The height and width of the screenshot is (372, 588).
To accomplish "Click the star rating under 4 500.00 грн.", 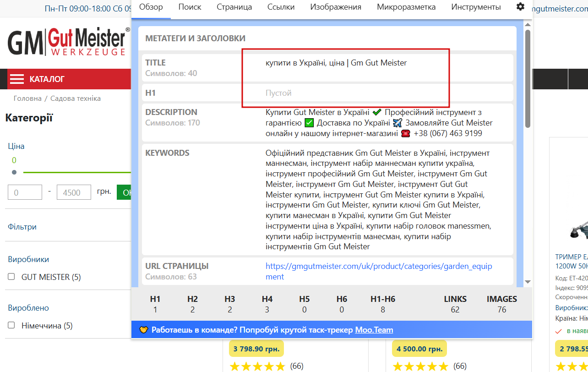I will (x=420, y=366).
